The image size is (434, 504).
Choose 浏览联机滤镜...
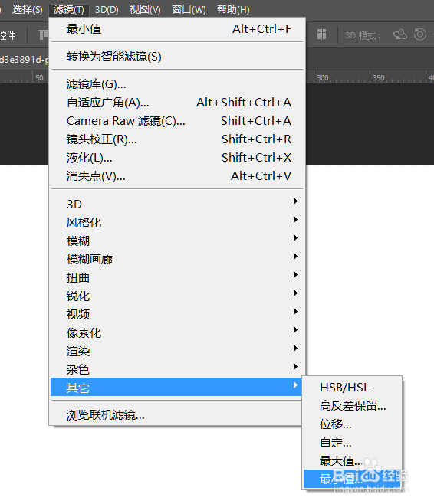click(176, 415)
